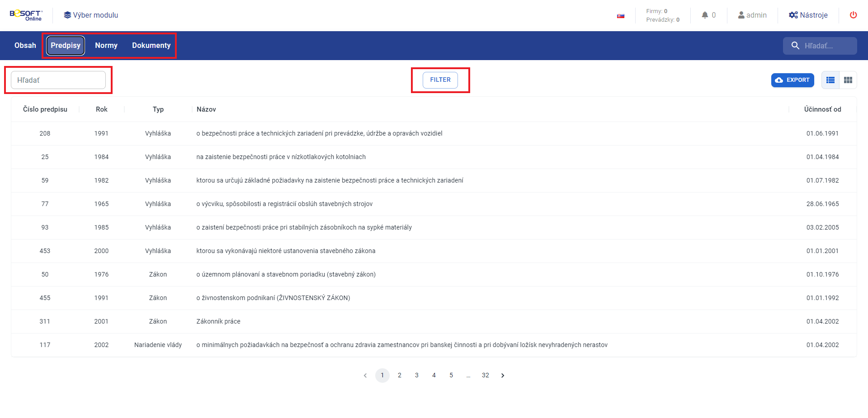Click the Hľadať input above the table

click(x=58, y=80)
